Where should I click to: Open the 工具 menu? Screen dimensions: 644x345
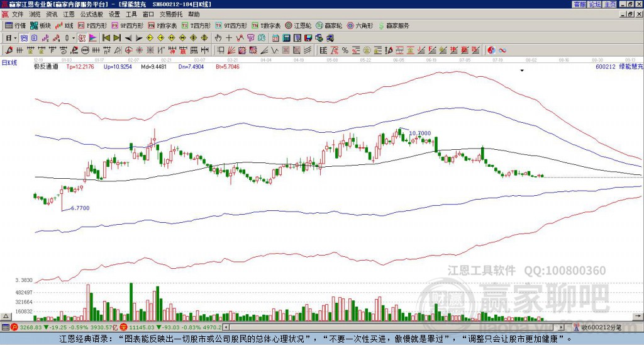click(x=131, y=14)
